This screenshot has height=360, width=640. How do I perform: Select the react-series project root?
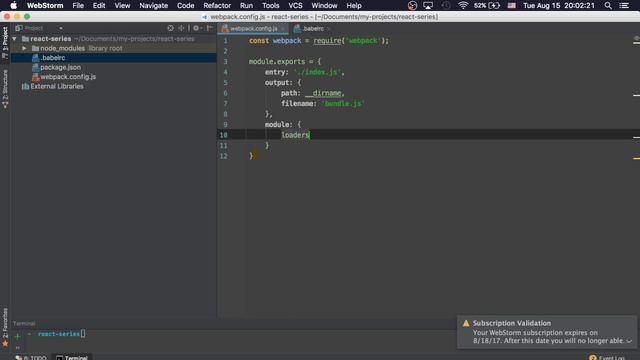50,39
